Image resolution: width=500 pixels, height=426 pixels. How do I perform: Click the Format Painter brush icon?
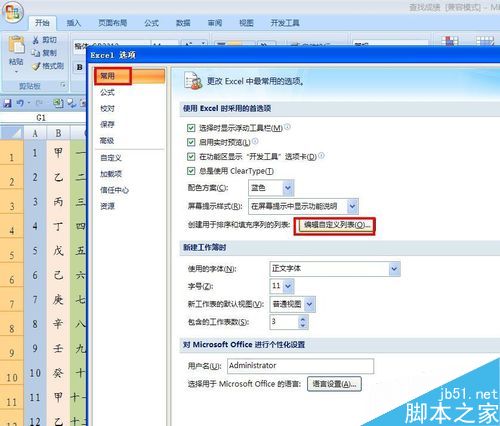point(36,66)
